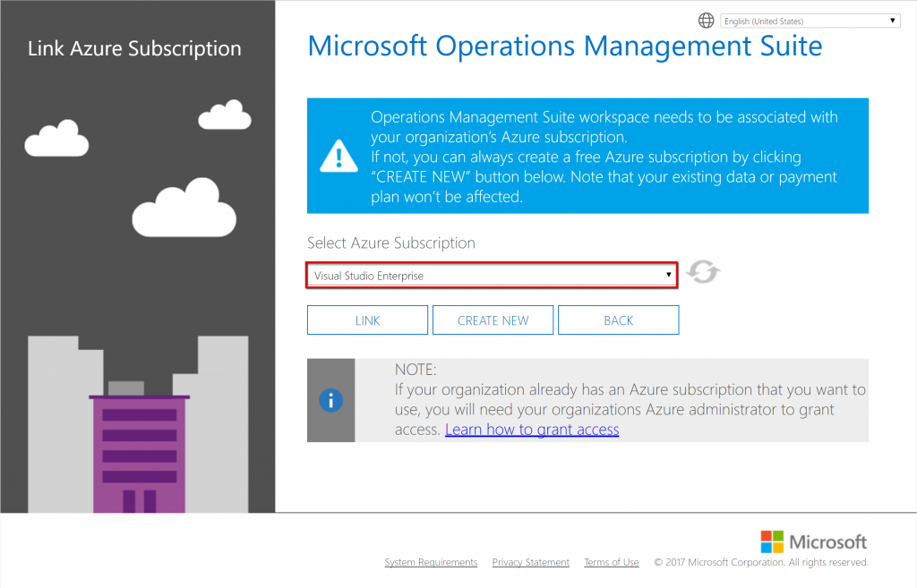Open the System Requirements link
Screen dimensions: 917x588
(431, 562)
